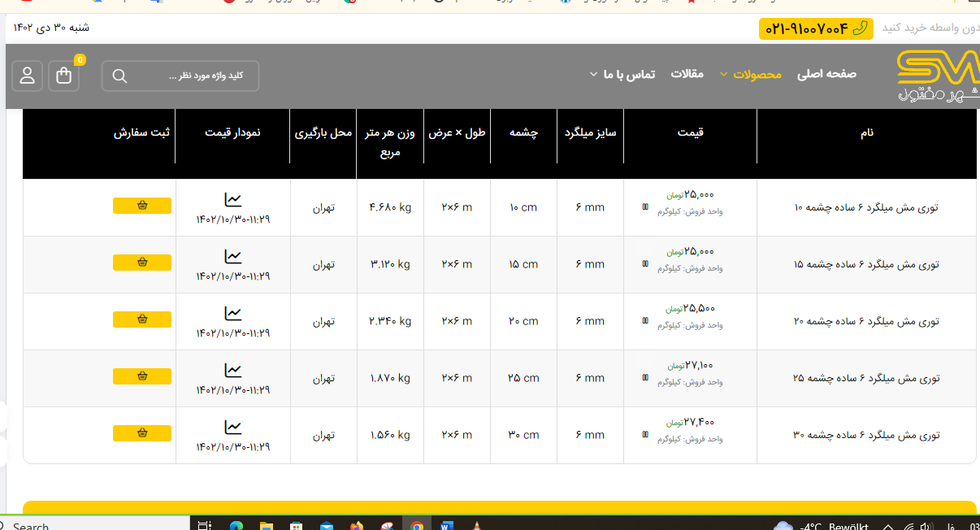This screenshot has height=530, width=980.
Task: Click the SM شهر مفتول site logo
Action: point(937,76)
